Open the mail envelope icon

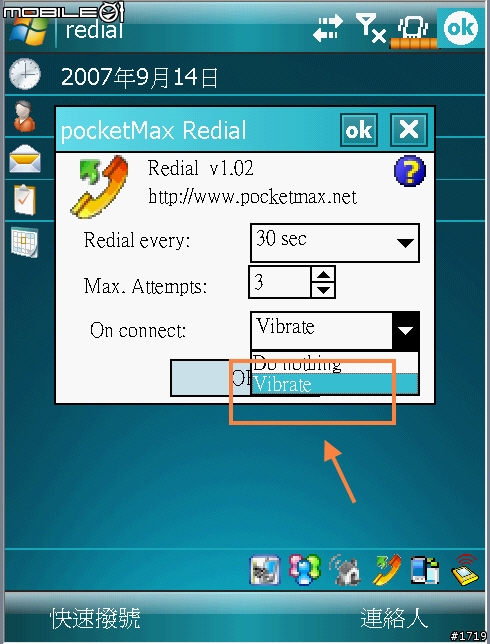pos(25,159)
